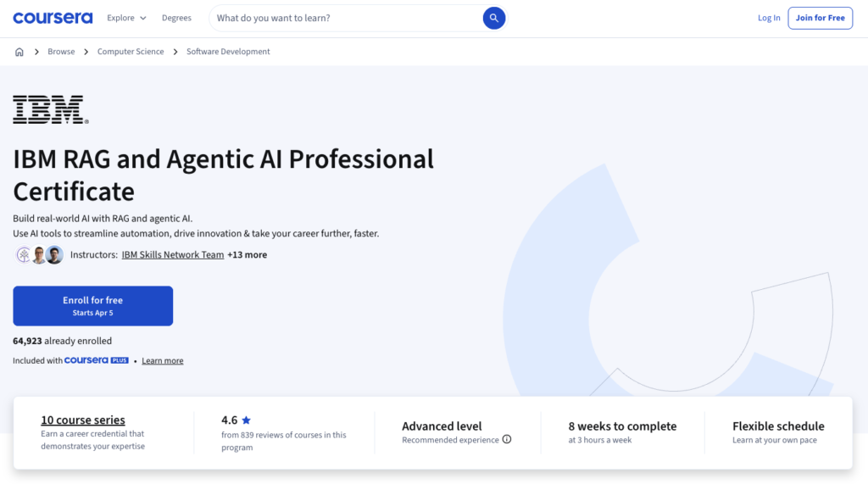This screenshot has width=868, height=484.
Task: Click the IBM logo
Action: [x=50, y=109]
